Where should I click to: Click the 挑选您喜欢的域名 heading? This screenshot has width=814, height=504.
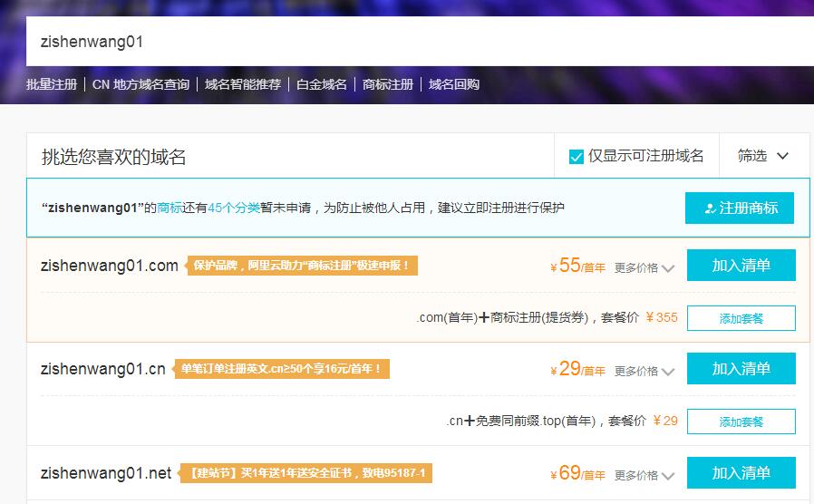[x=113, y=157]
